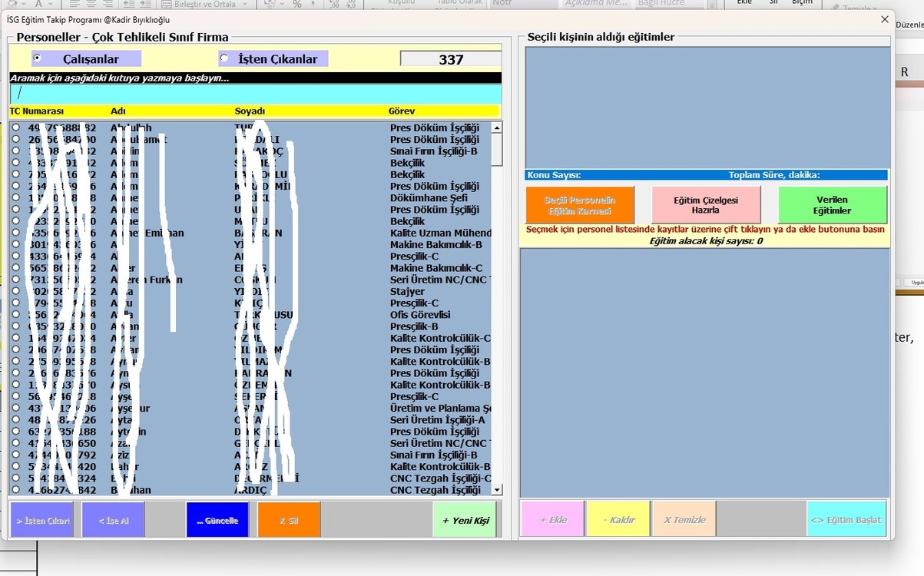The height and width of the screenshot is (576, 924).
Task: Click the > İşten Çıkar button
Action: tap(42, 520)
